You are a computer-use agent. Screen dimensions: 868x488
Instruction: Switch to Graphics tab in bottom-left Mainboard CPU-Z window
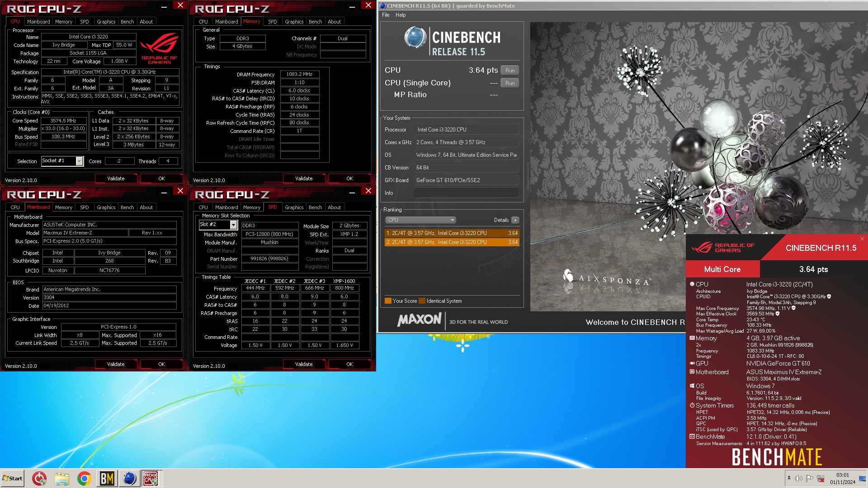(106, 207)
